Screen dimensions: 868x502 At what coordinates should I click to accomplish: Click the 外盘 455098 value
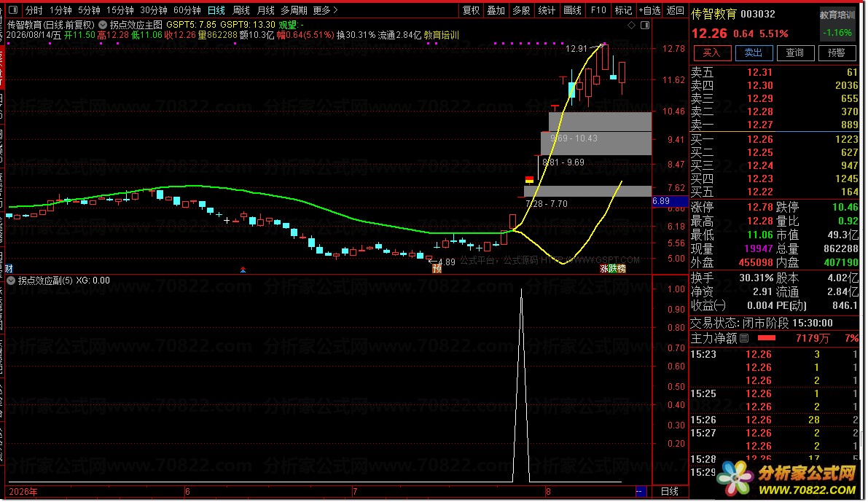756,262
